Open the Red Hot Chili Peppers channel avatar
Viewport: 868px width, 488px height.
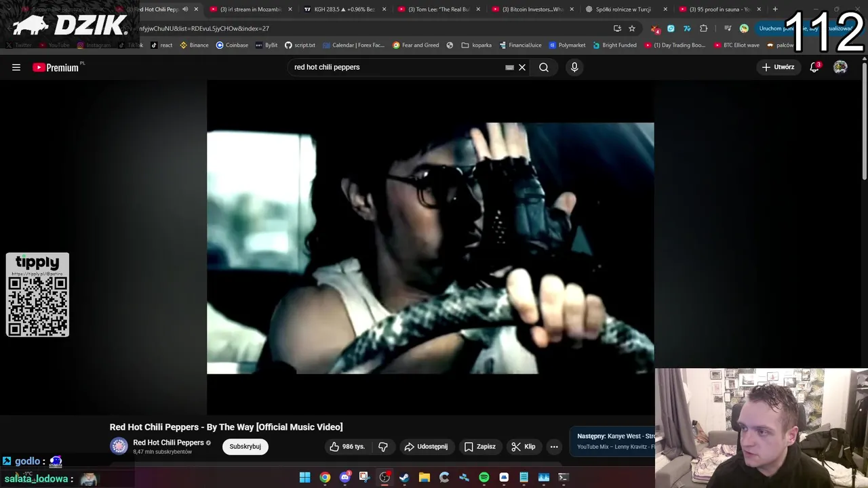click(x=119, y=446)
